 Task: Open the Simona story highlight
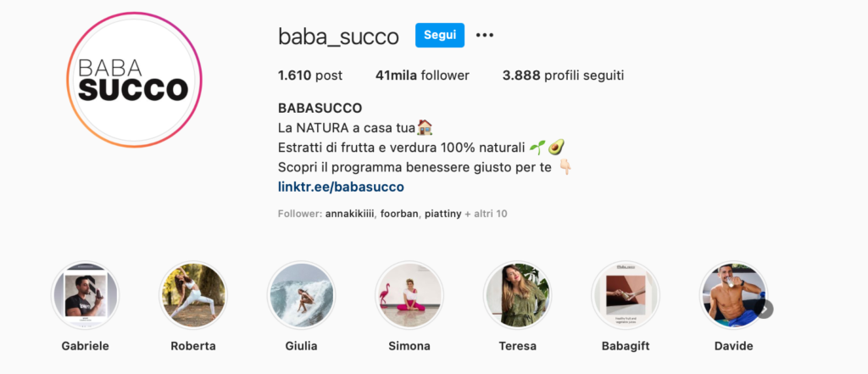(409, 295)
